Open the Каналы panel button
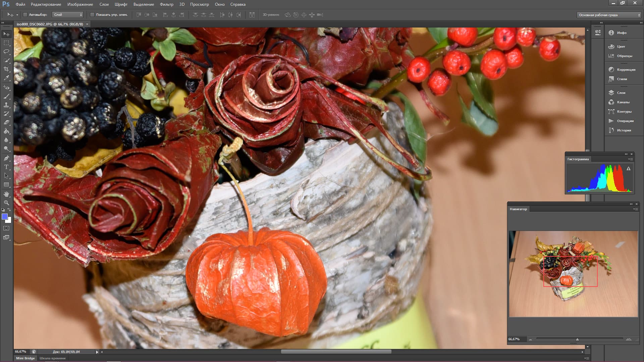The image size is (644, 362). pos(623,102)
